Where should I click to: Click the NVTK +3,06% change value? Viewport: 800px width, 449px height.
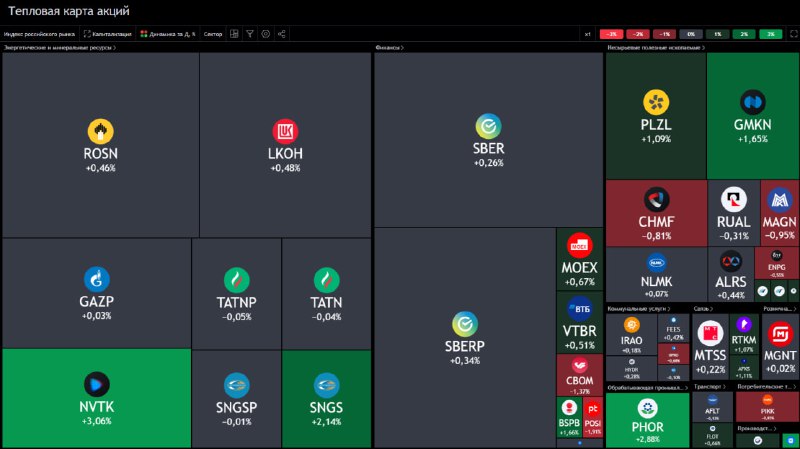(x=96, y=421)
